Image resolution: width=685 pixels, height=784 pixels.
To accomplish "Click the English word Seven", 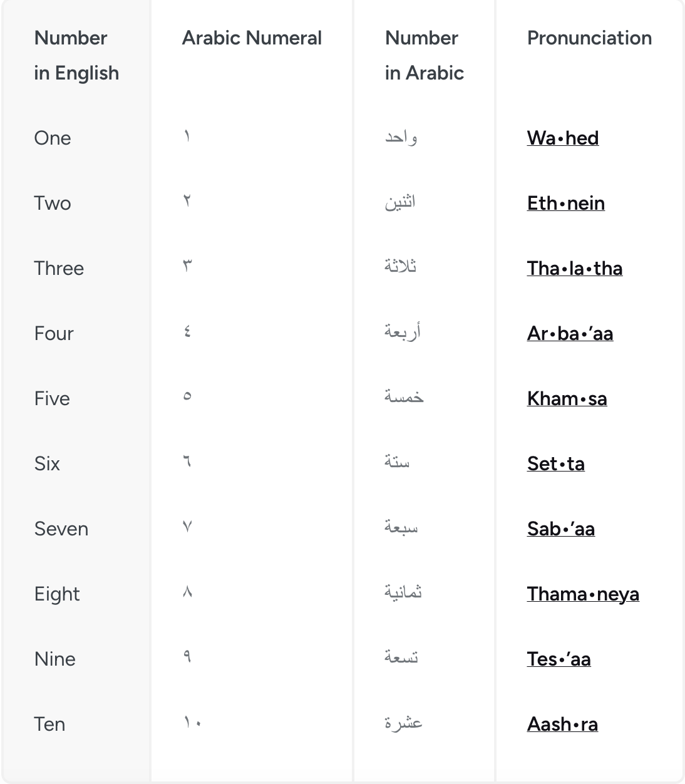I will tap(61, 529).
